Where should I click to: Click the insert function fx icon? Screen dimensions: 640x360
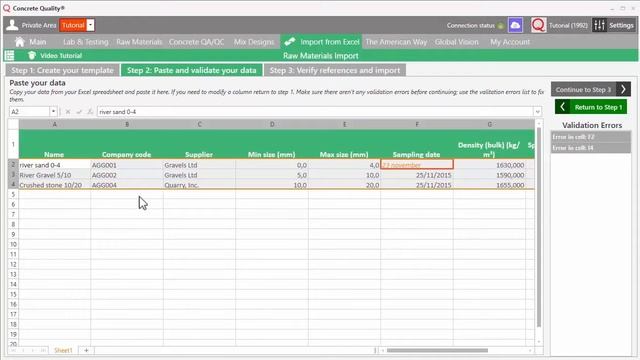click(90, 111)
